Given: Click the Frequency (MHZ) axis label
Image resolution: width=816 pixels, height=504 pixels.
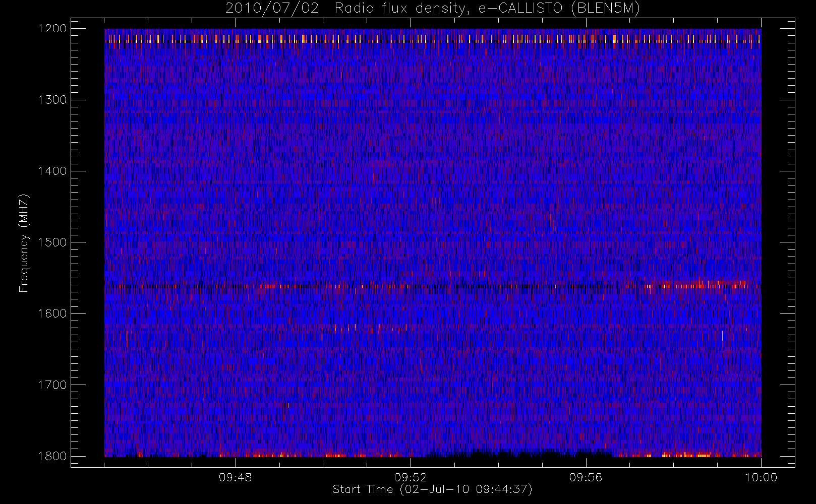Looking at the screenshot, I should tap(23, 243).
